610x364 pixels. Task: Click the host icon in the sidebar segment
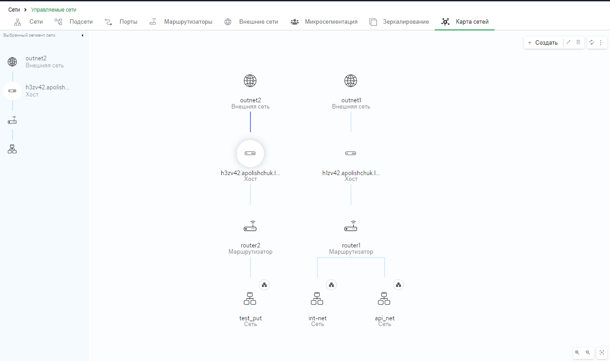point(13,91)
